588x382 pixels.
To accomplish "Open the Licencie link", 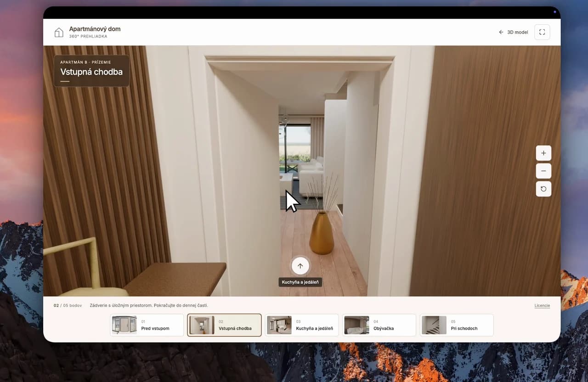I will 542,305.
